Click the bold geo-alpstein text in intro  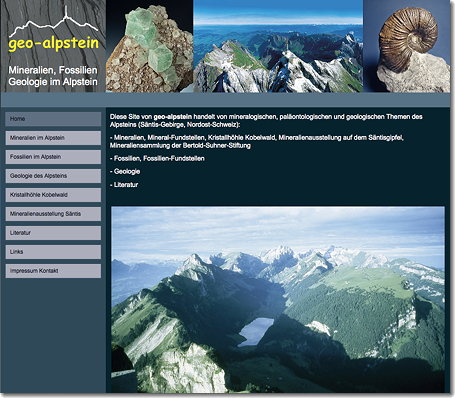(x=173, y=117)
